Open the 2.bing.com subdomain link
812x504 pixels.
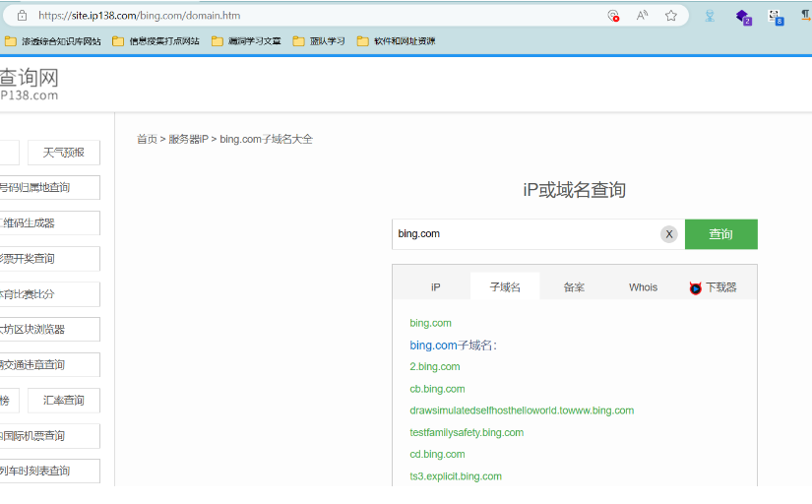pyautogui.click(x=434, y=367)
